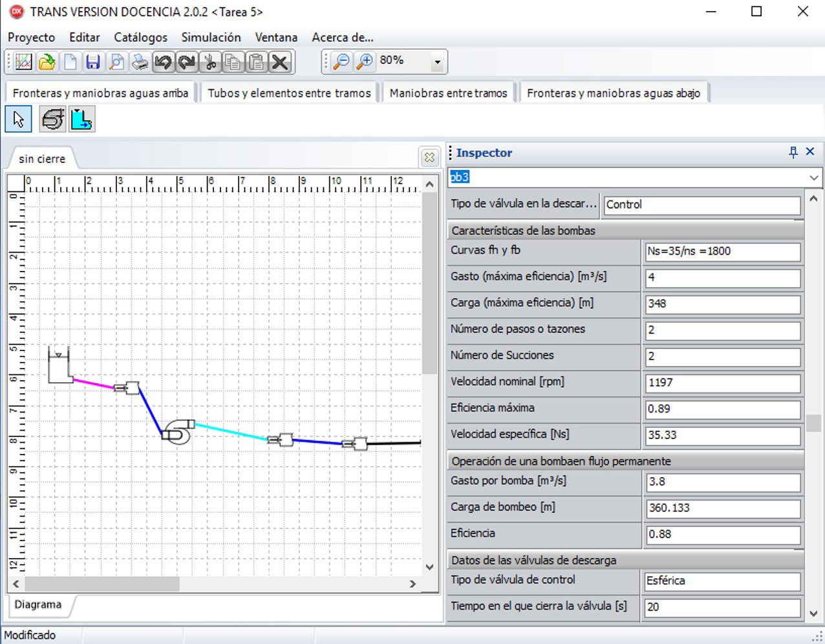Select the arrow pointer tool

click(18, 120)
